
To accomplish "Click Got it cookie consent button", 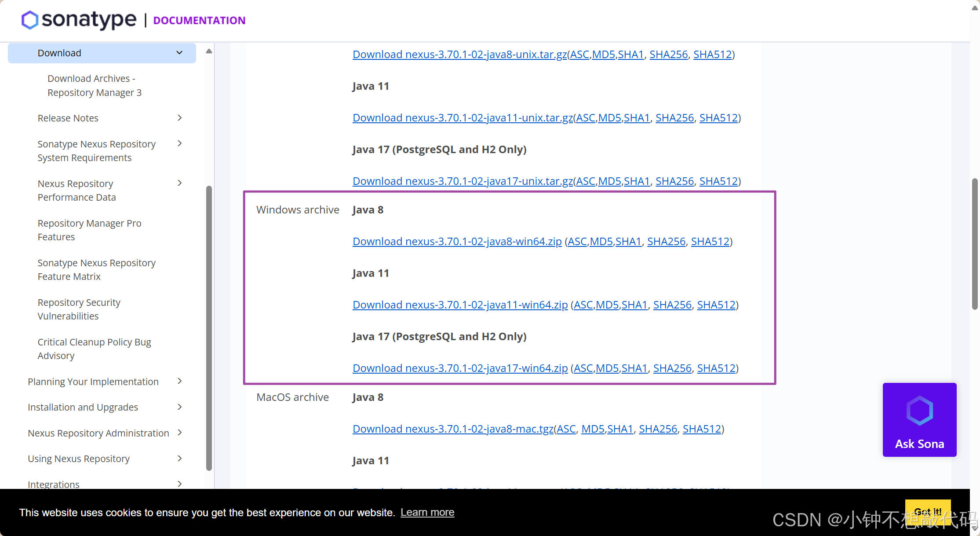I will pos(928,512).
